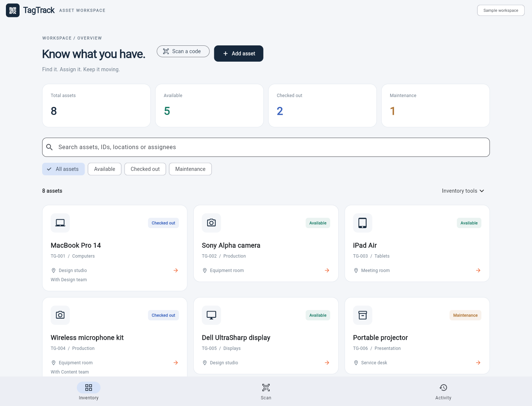This screenshot has height=406, width=532.
Task: Click the Available summary card showing 5
Action: [x=209, y=106]
